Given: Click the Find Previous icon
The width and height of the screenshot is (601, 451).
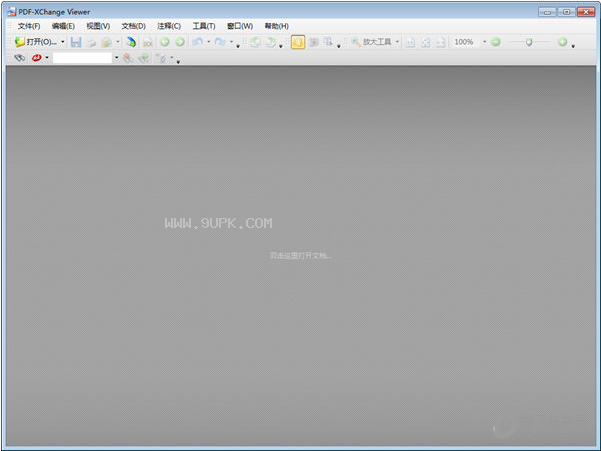Looking at the screenshot, I should [128, 58].
